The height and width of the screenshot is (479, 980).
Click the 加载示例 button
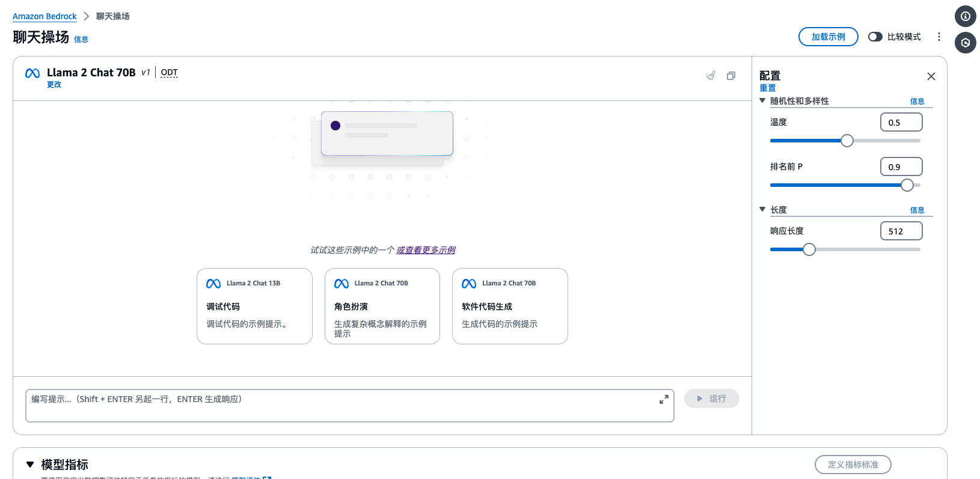click(x=828, y=37)
